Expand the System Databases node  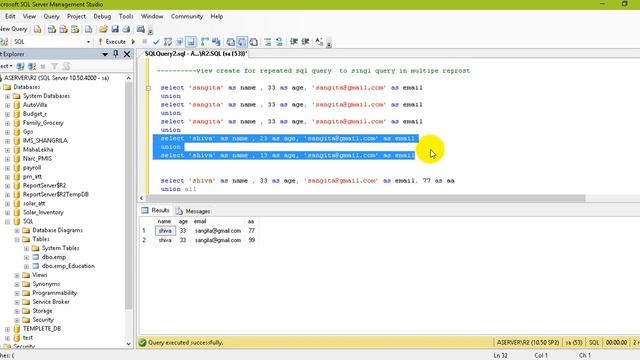(7, 96)
